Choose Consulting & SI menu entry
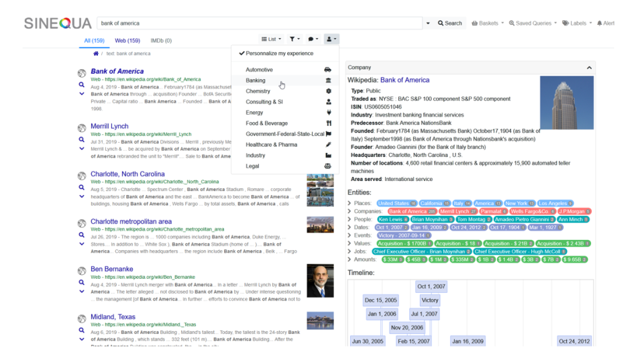Viewport: 644px width, 362px height. pyautogui.click(x=285, y=102)
